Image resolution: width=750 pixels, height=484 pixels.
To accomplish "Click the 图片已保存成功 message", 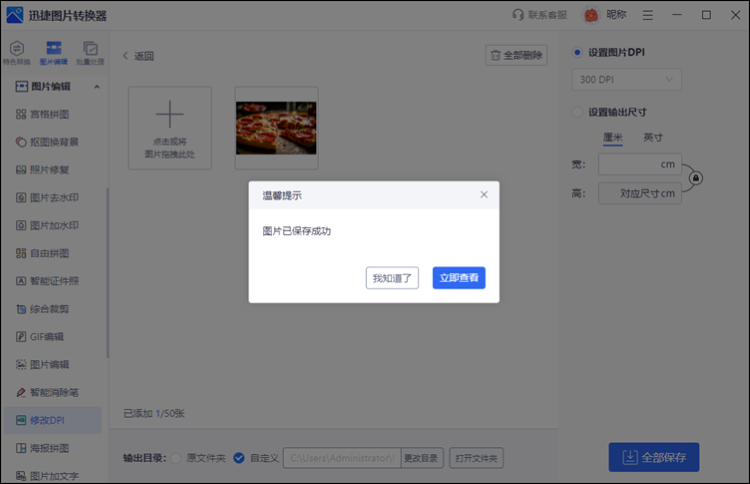I will [x=297, y=231].
